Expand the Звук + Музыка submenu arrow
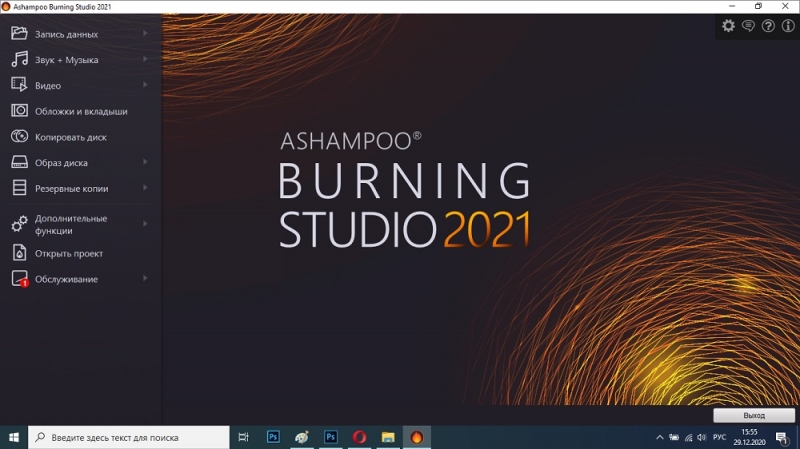Screen dimensions: 800x449 (145, 59)
